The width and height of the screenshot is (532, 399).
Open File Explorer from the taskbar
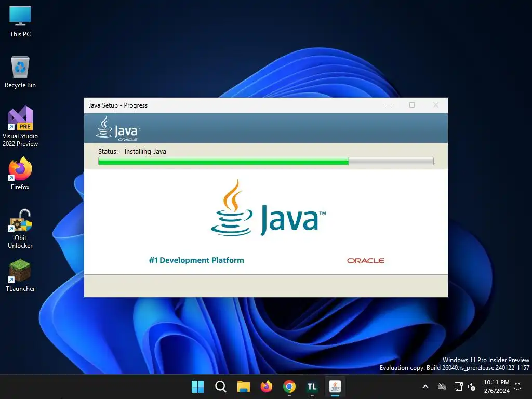(243, 387)
